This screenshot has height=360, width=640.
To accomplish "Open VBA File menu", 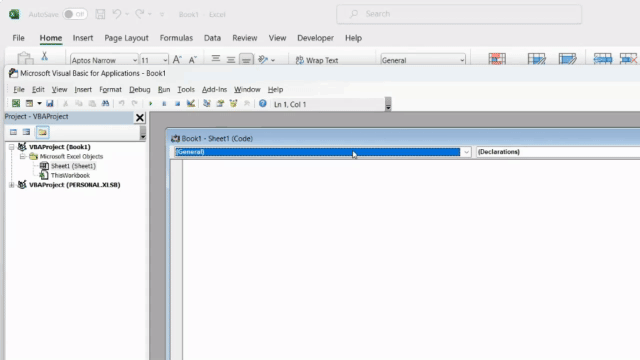I will coord(19,89).
